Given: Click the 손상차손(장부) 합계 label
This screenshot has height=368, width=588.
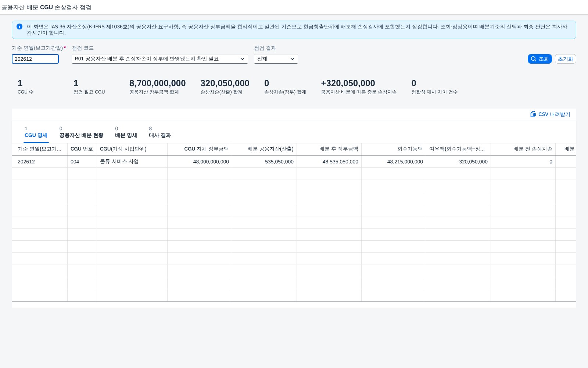Looking at the screenshot, I should pyautogui.click(x=285, y=92).
